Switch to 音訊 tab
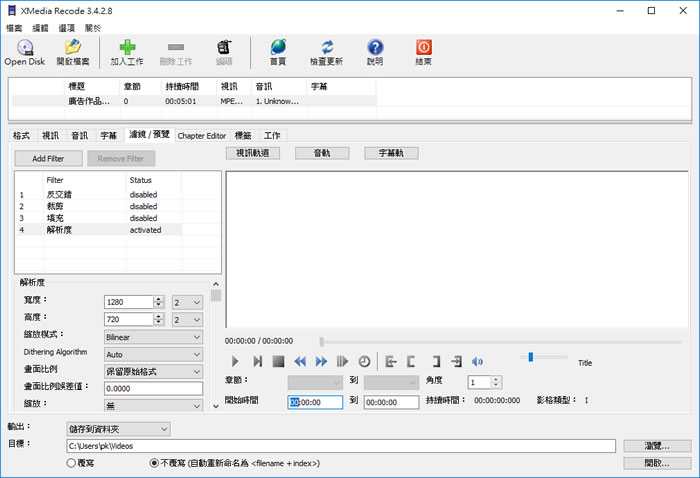This screenshot has height=478, width=700. pyautogui.click(x=79, y=136)
